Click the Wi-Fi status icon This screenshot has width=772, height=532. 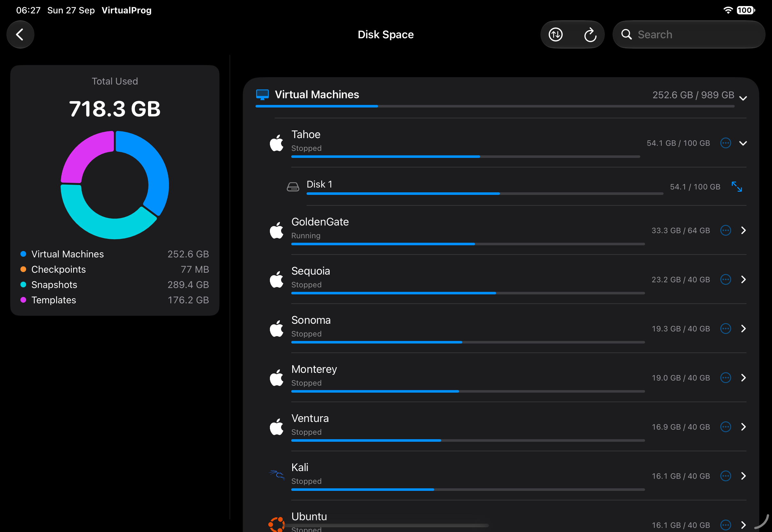pyautogui.click(x=728, y=10)
